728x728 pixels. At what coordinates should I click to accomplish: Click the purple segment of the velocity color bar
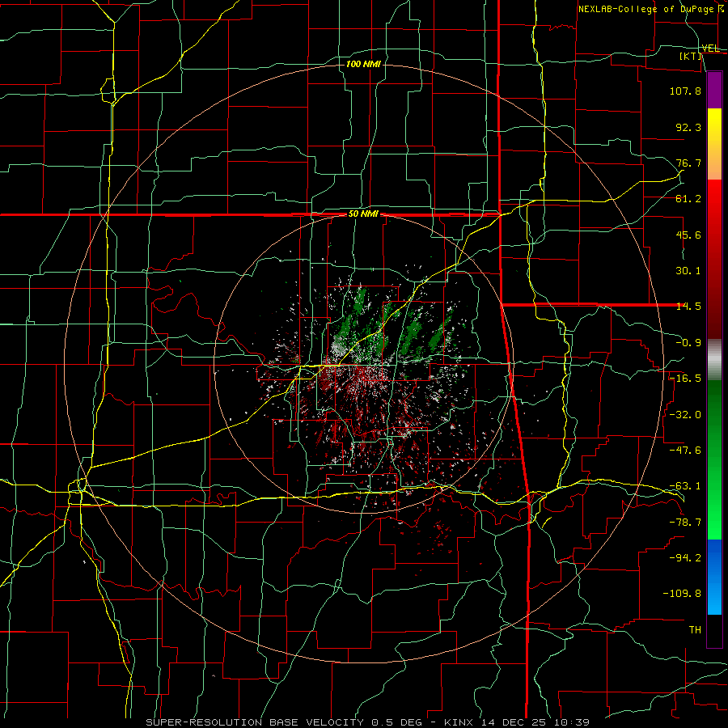click(x=714, y=90)
